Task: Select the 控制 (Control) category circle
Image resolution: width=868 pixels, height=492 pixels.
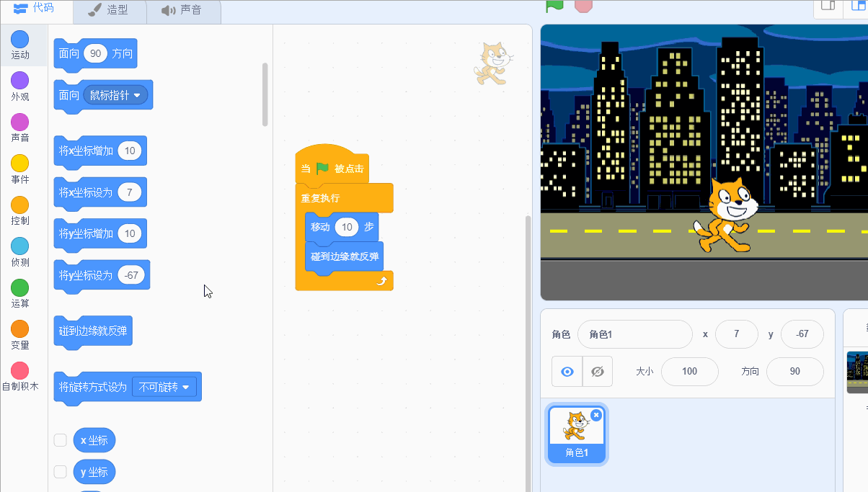Action: (20, 205)
